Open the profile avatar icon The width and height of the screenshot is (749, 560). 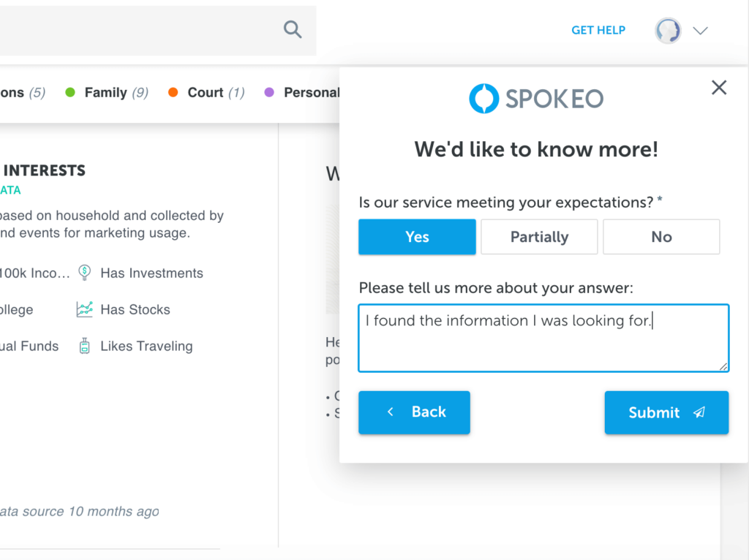(668, 30)
